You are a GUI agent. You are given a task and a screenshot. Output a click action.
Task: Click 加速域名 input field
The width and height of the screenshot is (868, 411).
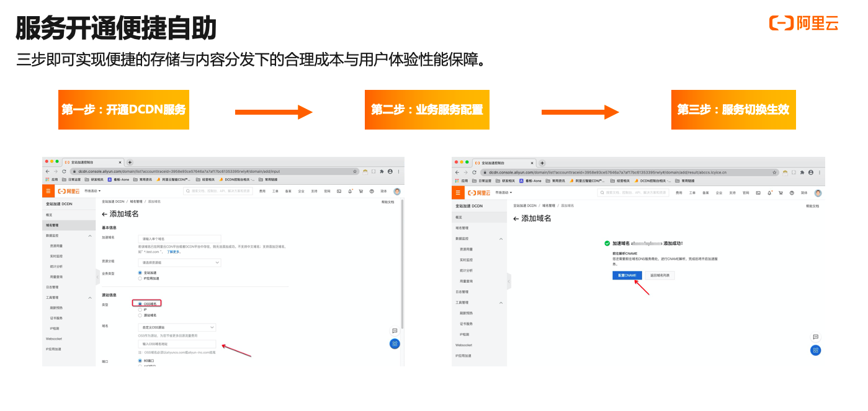(x=179, y=238)
